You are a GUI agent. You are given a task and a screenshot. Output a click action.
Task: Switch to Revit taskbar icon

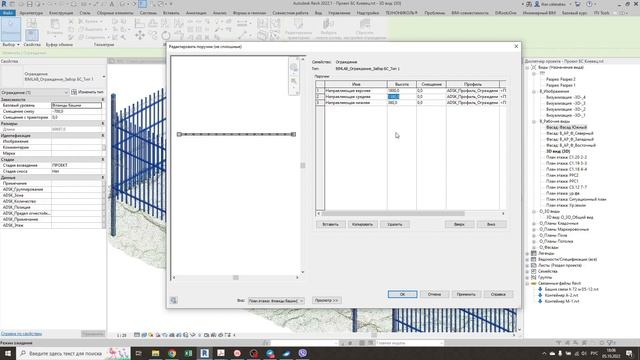pos(204,353)
